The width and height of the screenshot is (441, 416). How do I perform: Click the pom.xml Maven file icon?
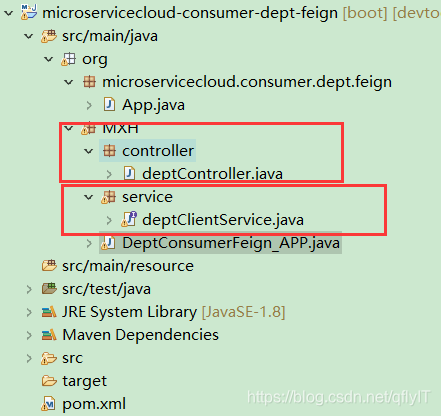click(48, 404)
